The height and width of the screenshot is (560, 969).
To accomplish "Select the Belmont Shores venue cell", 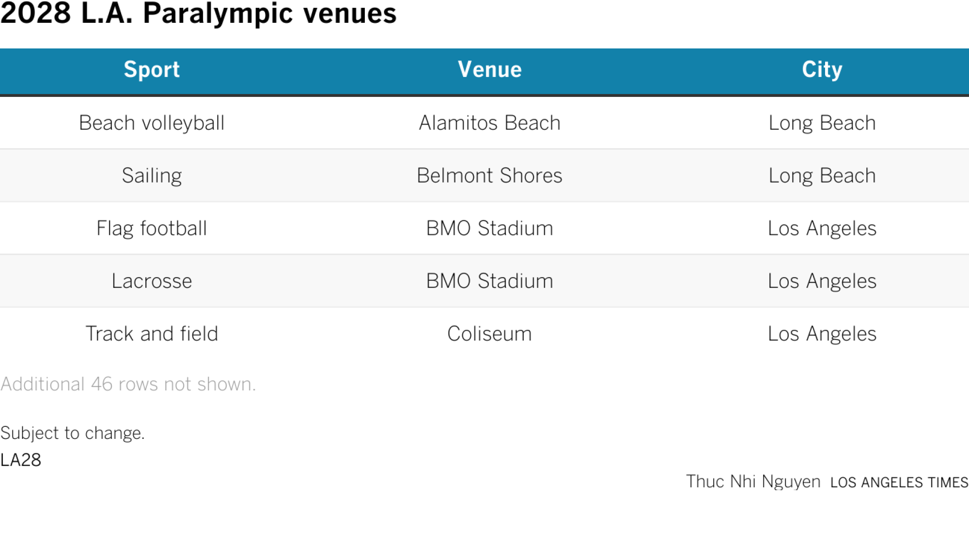I will point(489,175).
